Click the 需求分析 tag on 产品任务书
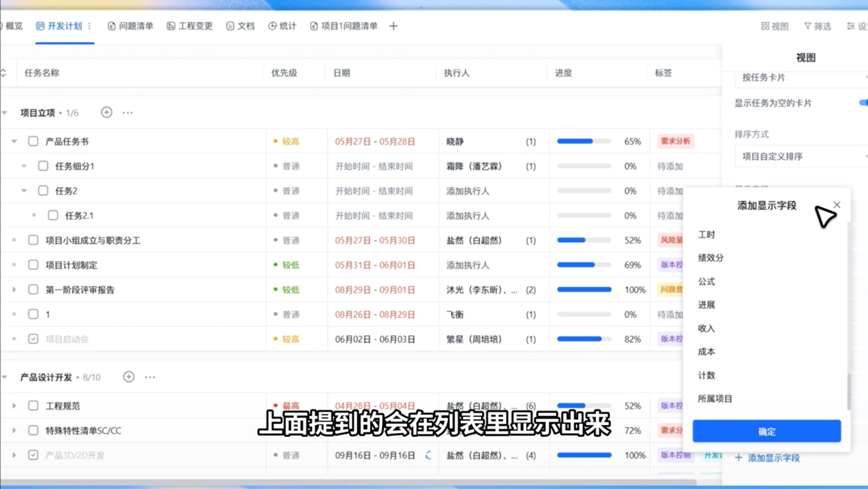868x489 pixels. click(675, 142)
